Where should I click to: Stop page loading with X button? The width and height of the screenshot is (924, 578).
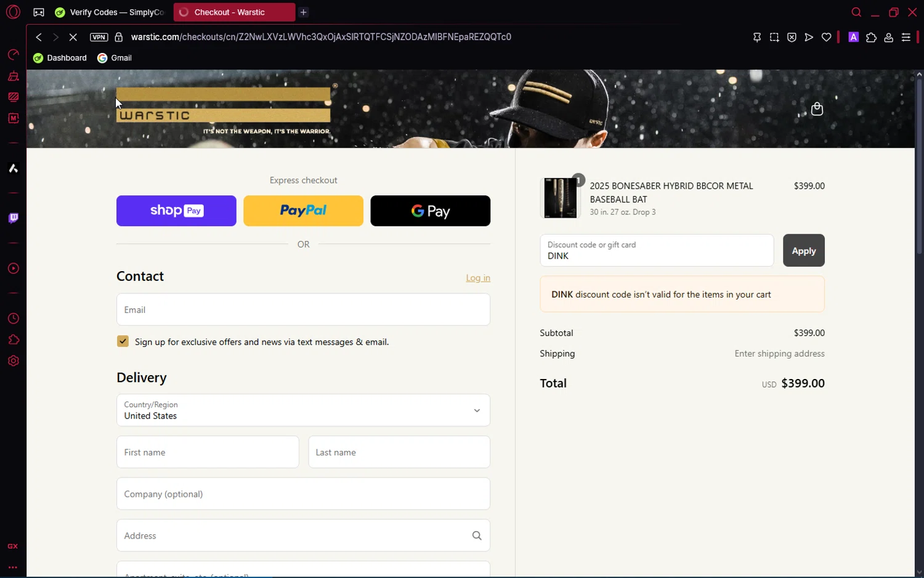coord(73,37)
